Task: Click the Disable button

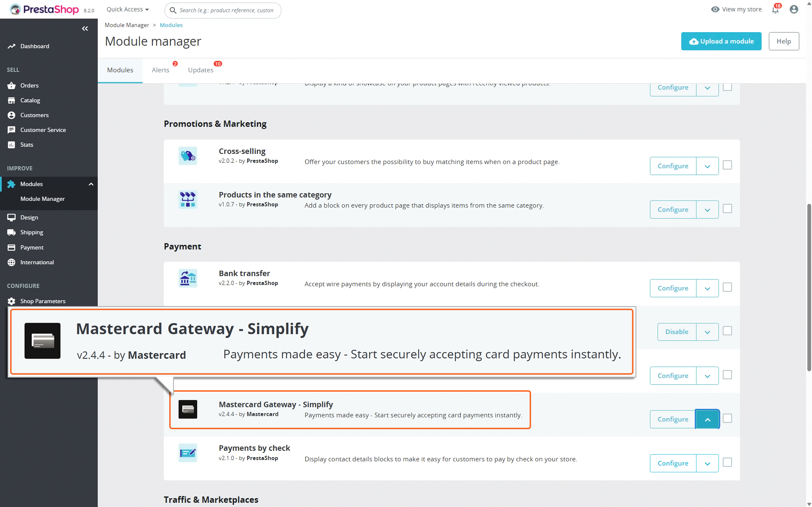Action: click(x=677, y=332)
